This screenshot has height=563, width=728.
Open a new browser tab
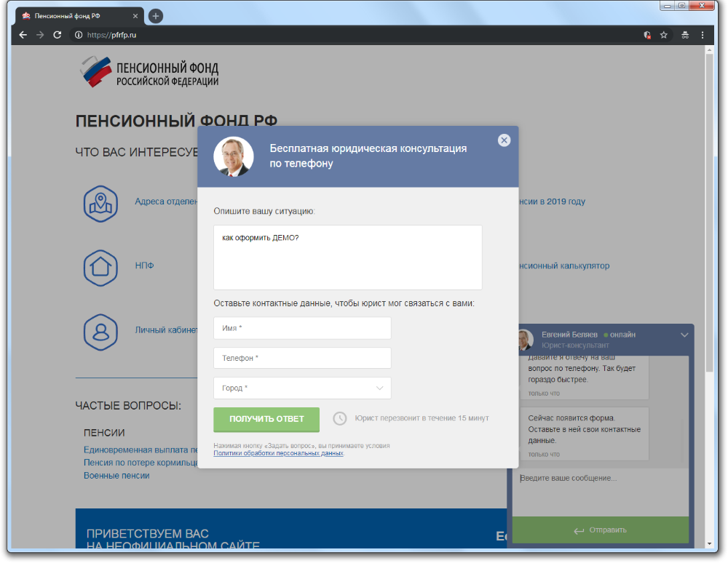click(x=155, y=16)
